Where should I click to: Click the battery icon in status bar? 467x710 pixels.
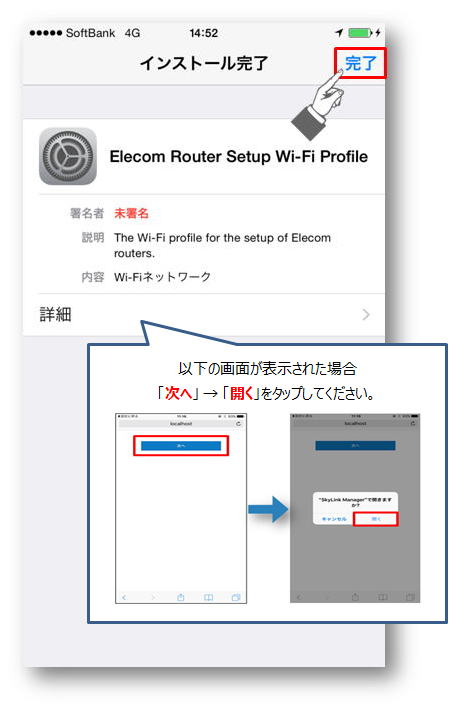pos(360,33)
